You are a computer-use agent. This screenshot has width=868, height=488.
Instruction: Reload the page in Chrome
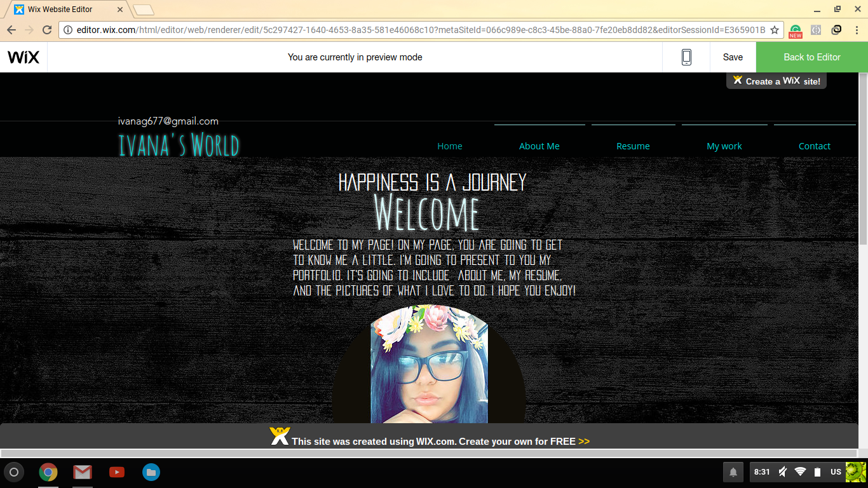pos(47,30)
